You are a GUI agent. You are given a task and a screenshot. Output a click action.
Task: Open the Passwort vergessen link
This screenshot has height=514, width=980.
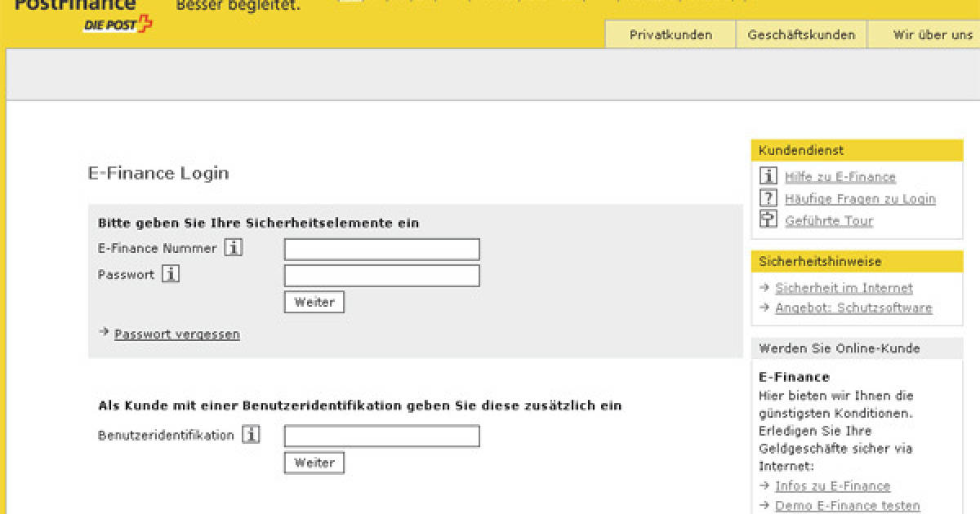[177, 334]
